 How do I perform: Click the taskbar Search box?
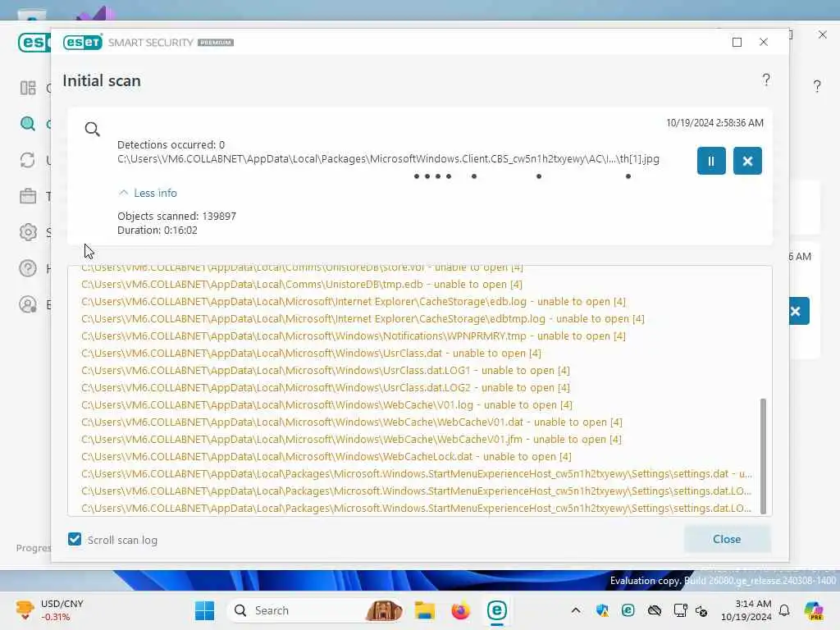316,610
